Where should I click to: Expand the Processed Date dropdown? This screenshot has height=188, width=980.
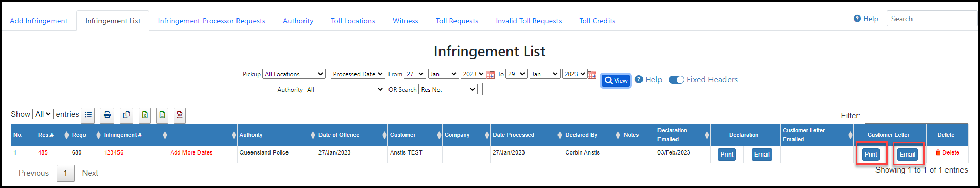pyautogui.click(x=358, y=74)
